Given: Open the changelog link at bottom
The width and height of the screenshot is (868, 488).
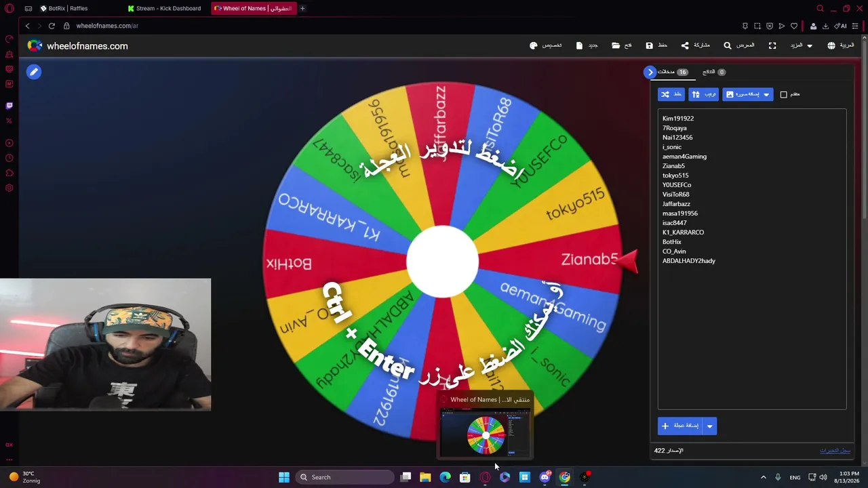Looking at the screenshot, I should pos(835,451).
